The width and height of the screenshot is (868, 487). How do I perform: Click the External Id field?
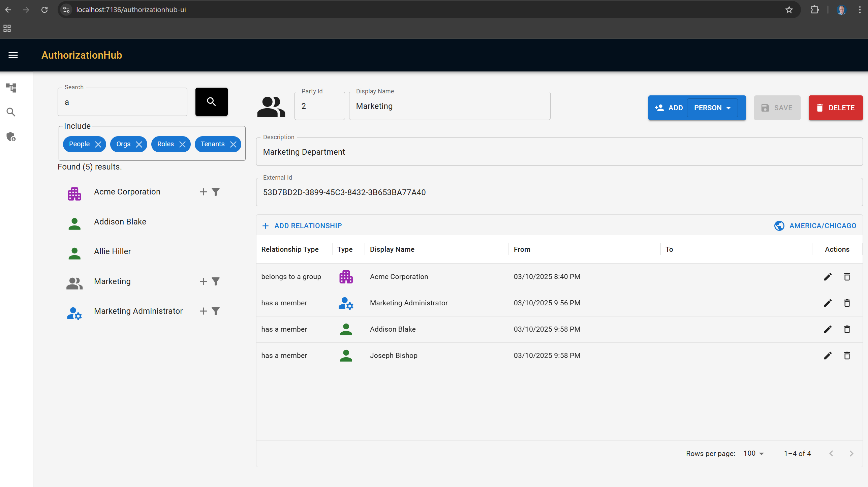pos(559,192)
